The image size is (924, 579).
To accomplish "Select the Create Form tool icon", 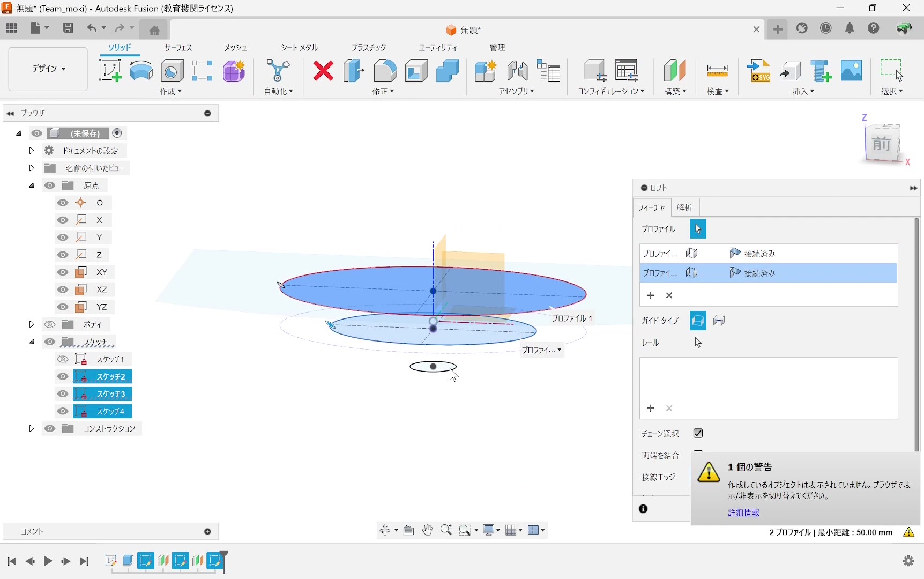I will click(234, 71).
